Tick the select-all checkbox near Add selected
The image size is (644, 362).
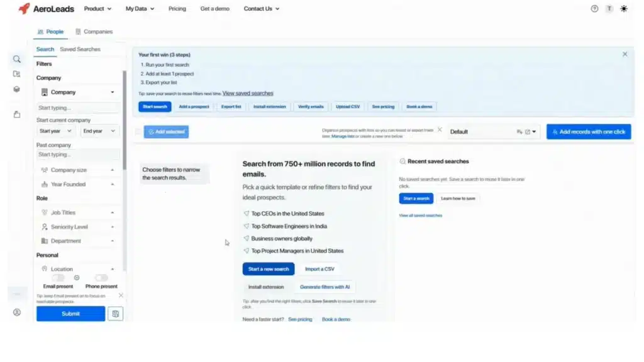point(138,132)
